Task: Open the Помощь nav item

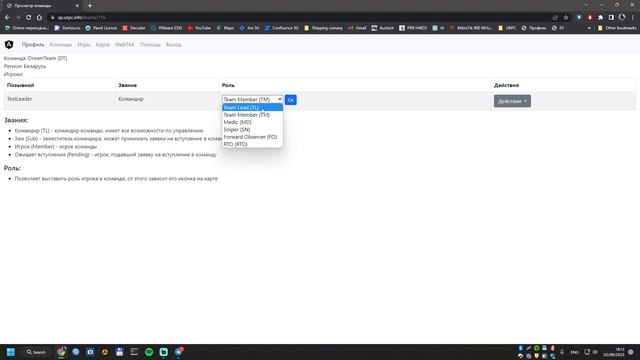Action: (x=150, y=44)
